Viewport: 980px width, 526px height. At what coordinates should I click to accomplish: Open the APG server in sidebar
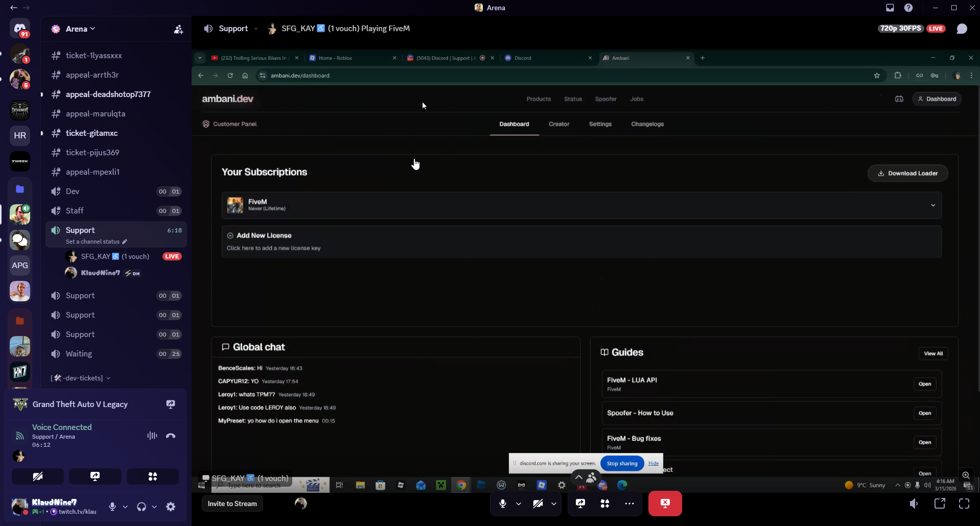tap(20, 265)
